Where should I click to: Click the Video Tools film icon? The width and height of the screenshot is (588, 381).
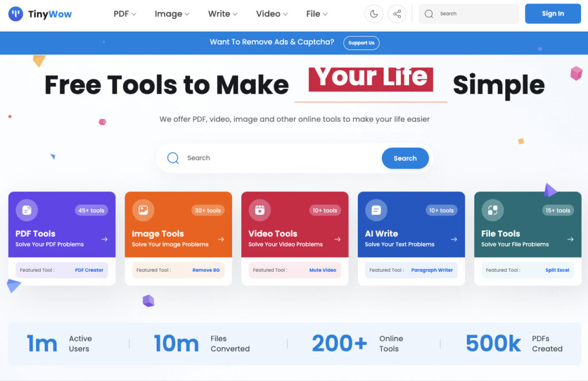pyautogui.click(x=260, y=210)
